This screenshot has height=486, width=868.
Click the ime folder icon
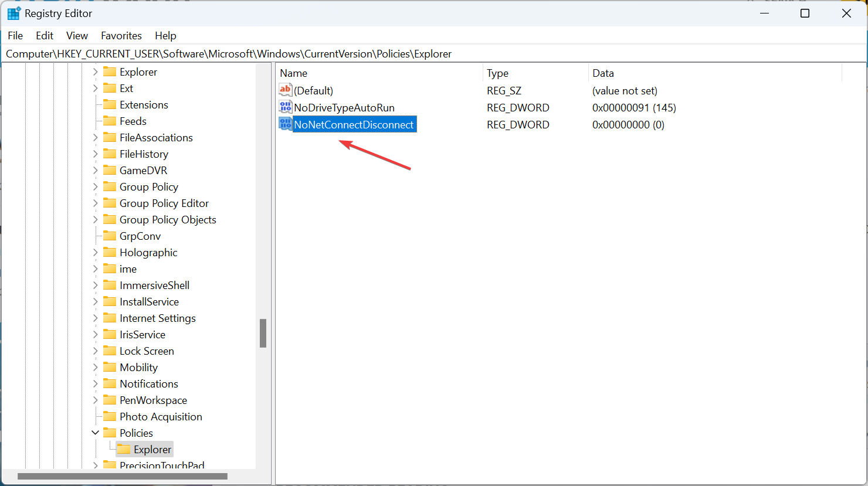tap(110, 269)
